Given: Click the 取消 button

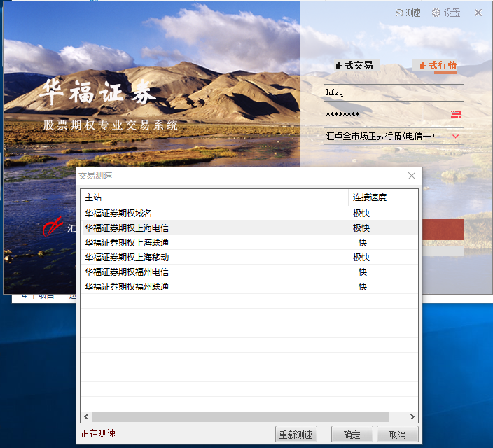Looking at the screenshot, I should (x=398, y=435).
